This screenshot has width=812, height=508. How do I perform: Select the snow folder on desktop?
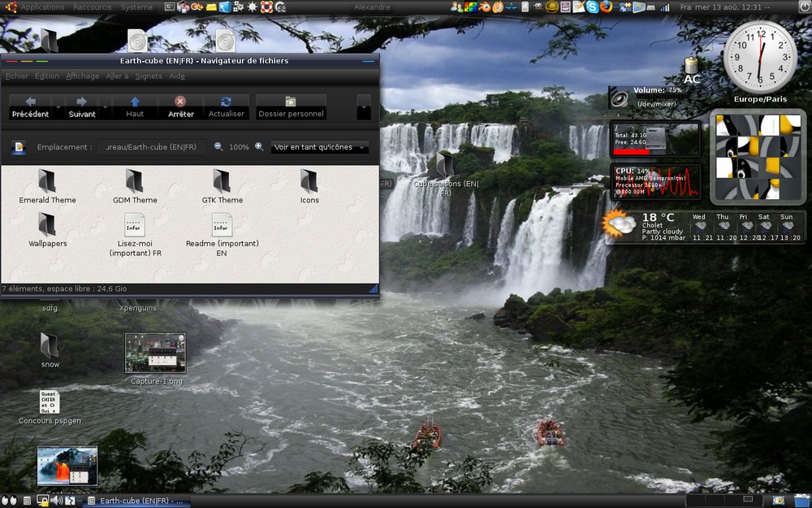(50, 350)
